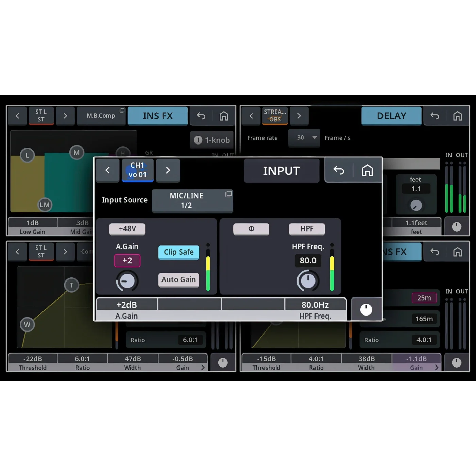Screen dimensions: 476x476
Task: Click the A.Gain rotary knob
Action: pos(127,281)
